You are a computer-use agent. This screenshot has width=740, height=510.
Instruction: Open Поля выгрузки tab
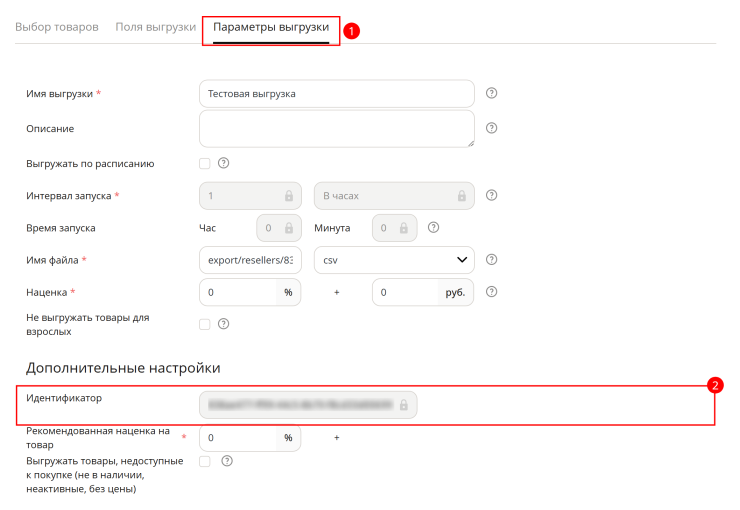[x=156, y=27]
